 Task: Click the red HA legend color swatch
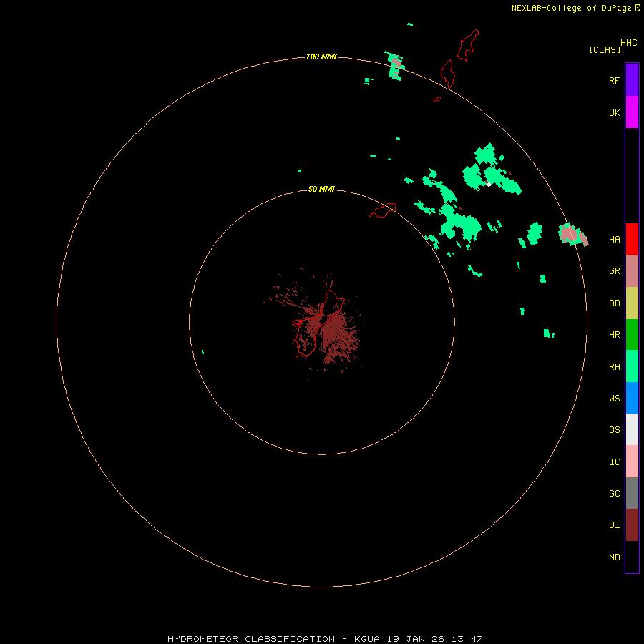(632, 239)
